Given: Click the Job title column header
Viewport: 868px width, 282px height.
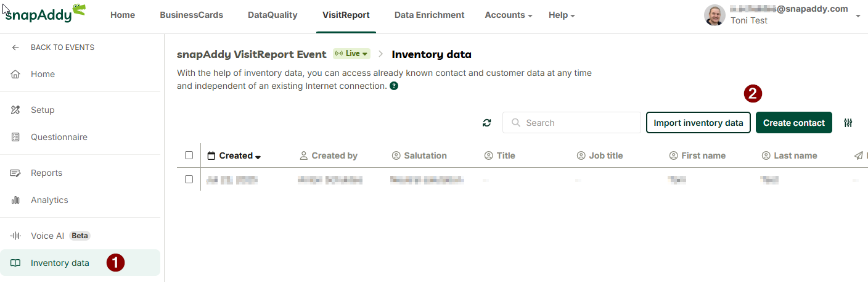Looking at the screenshot, I should [600, 156].
